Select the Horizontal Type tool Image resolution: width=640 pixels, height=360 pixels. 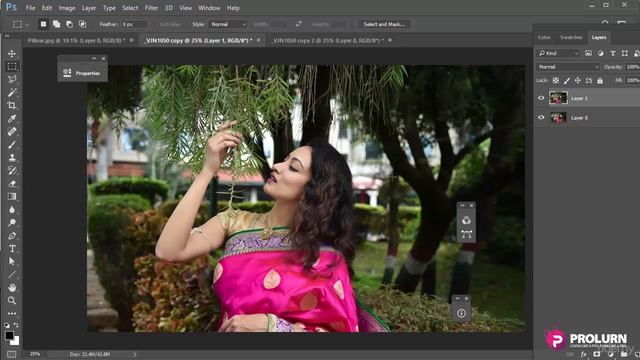[12, 249]
